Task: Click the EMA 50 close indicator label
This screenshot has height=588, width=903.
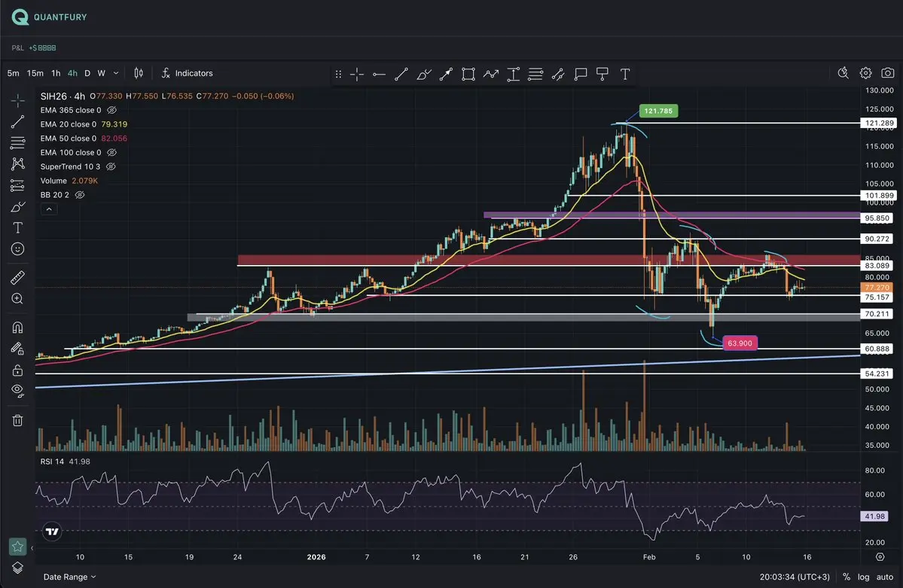Action: click(69, 139)
